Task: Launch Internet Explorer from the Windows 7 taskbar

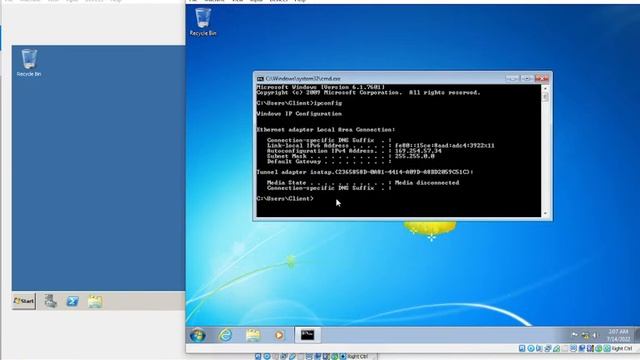Action: click(225, 335)
